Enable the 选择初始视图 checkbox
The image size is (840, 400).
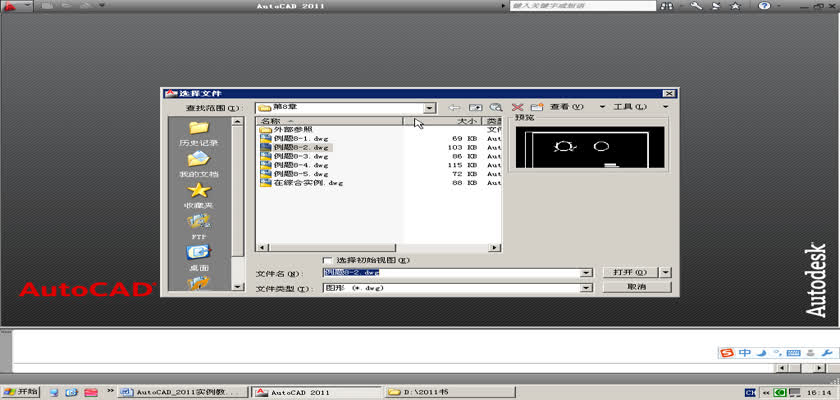327,260
